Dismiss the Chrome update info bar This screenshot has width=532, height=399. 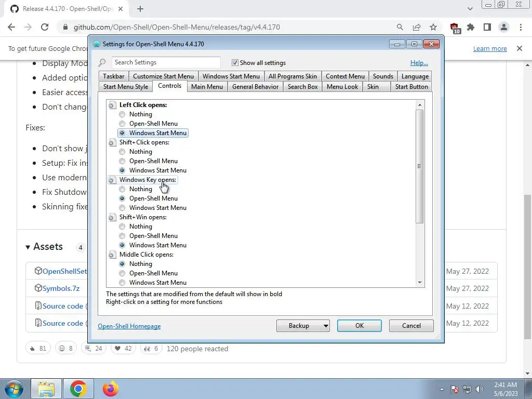tap(520, 48)
